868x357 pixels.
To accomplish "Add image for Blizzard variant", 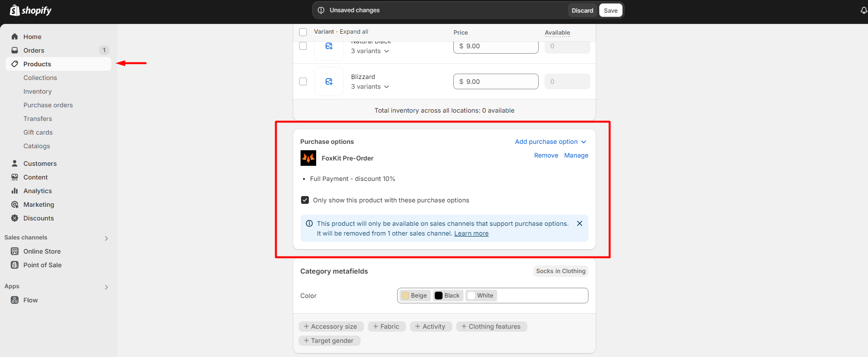I will coord(329,81).
